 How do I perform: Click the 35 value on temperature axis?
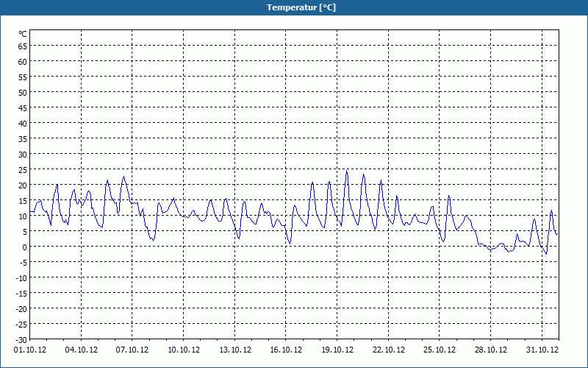(23, 139)
